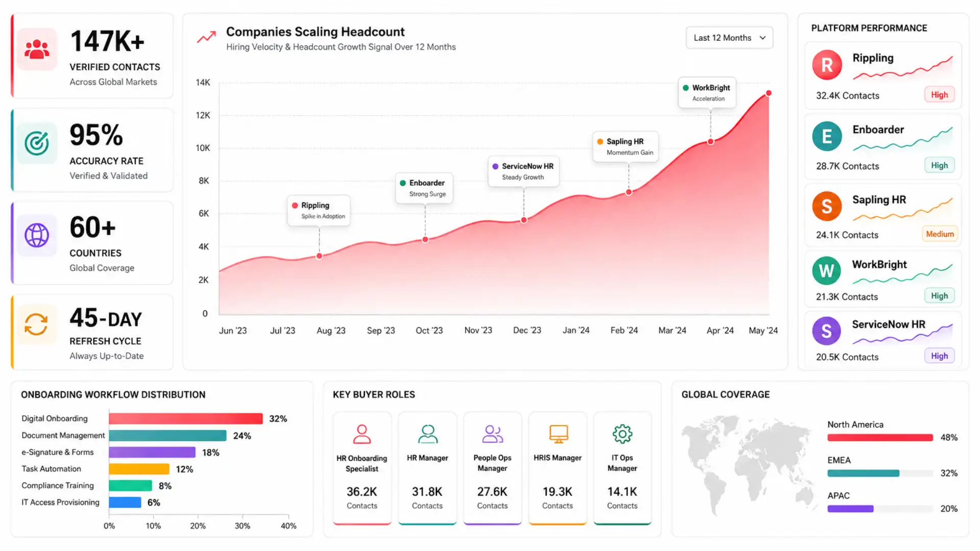Click the Rippling R avatar
The height and width of the screenshot is (551, 980).
click(827, 65)
